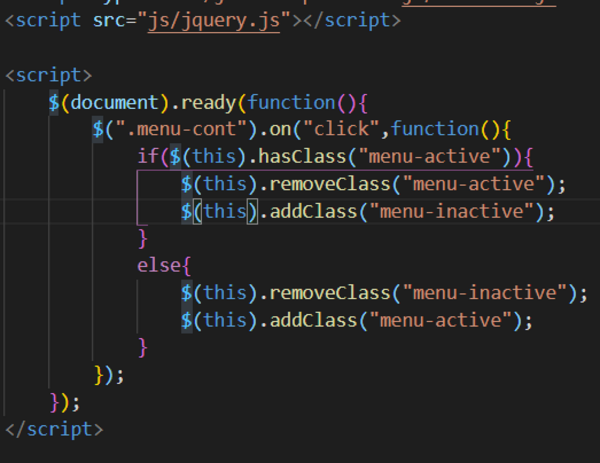
Task: Click the src attribute in script tag
Action: point(109,21)
